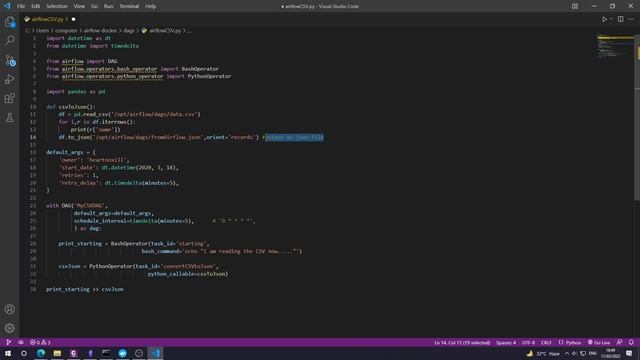Click the VS Code logo in title bar
Image resolution: width=640 pixels, height=360 pixels.
7,6
